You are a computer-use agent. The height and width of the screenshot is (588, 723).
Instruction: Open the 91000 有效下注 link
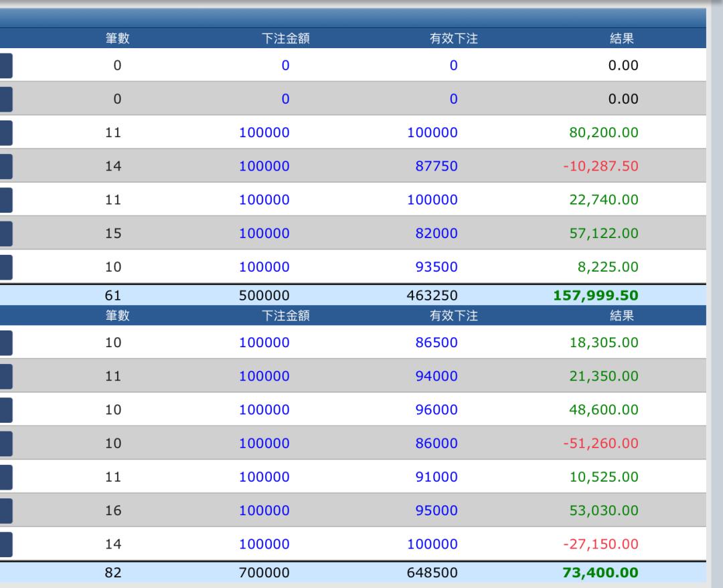point(436,477)
